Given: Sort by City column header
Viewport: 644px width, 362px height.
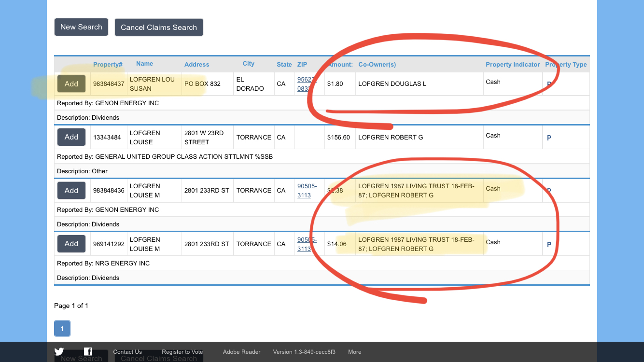Looking at the screenshot, I should [x=249, y=64].
